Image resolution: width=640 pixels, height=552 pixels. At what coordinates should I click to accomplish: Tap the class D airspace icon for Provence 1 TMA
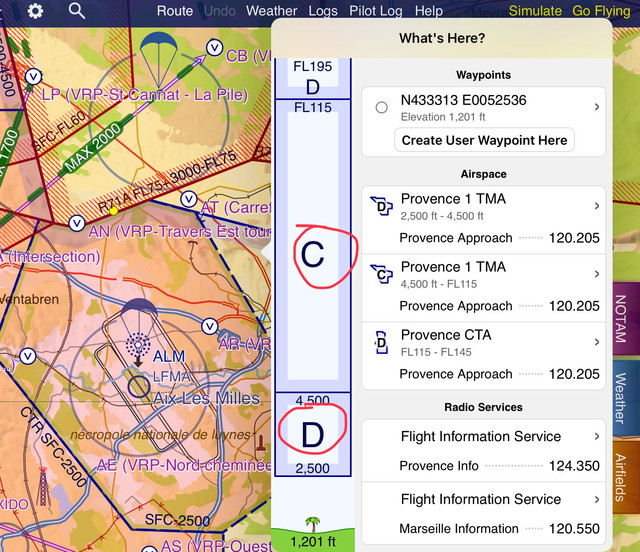381,207
